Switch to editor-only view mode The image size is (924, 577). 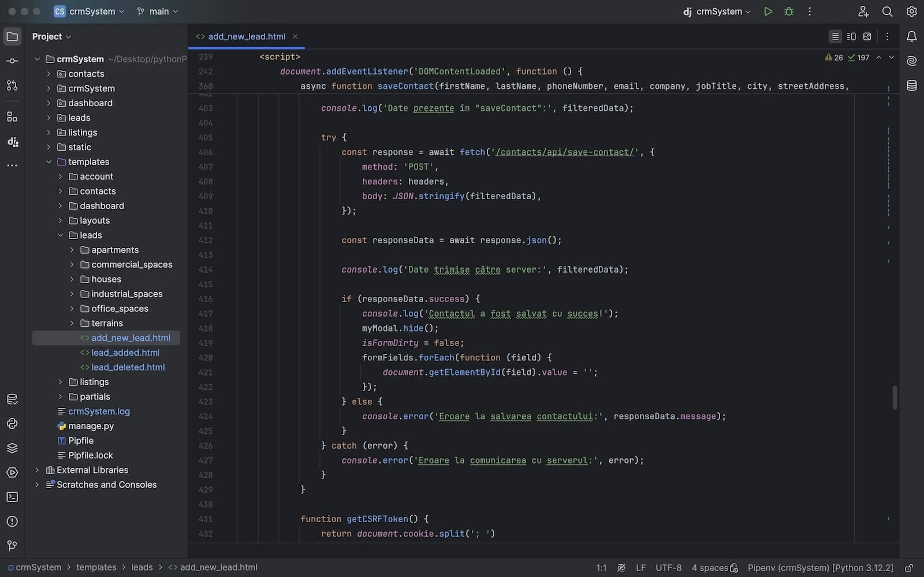[x=835, y=36]
